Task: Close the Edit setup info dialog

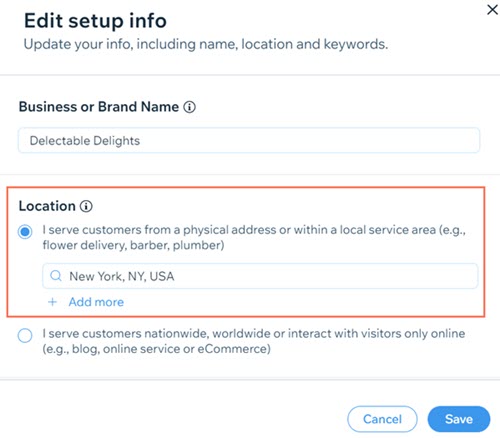Action: 492,10
